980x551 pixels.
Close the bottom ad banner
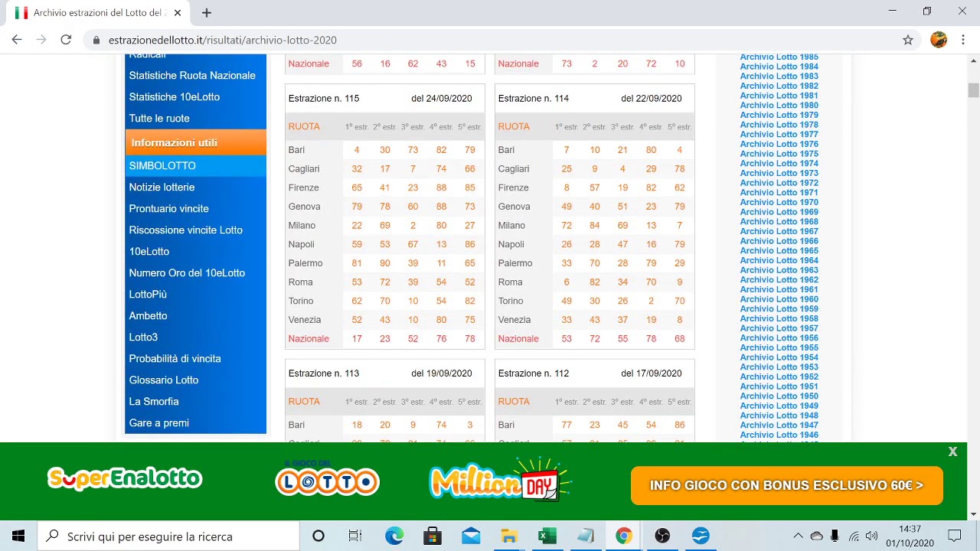(x=952, y=452)
